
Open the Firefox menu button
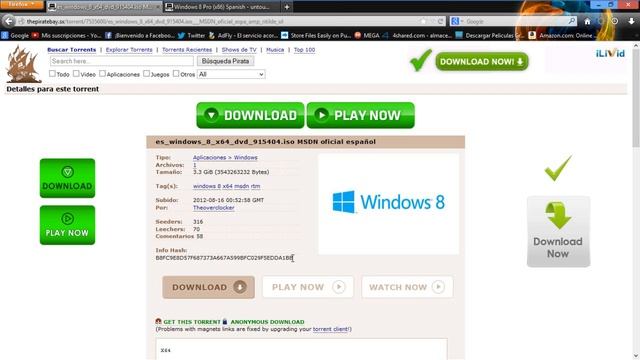pos(21,4)
